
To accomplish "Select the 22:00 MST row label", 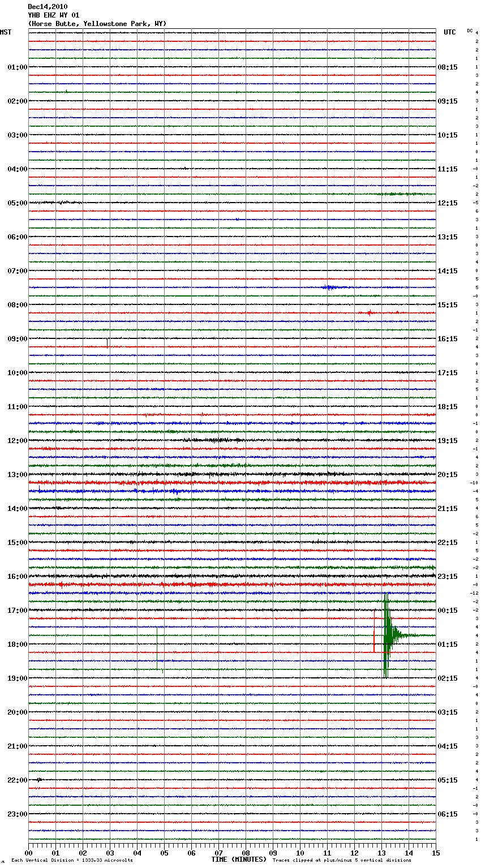I will click(x=18, y=780).
